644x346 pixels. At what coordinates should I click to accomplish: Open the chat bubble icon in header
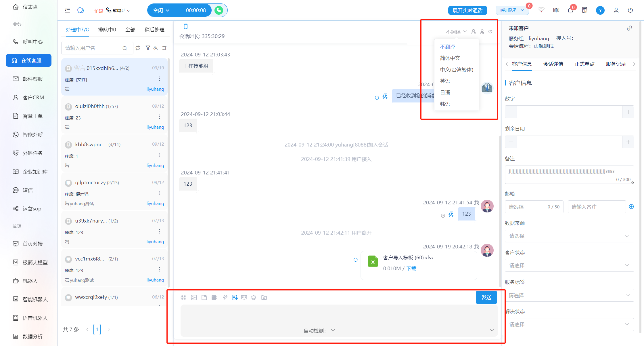[x=80, y=10]
